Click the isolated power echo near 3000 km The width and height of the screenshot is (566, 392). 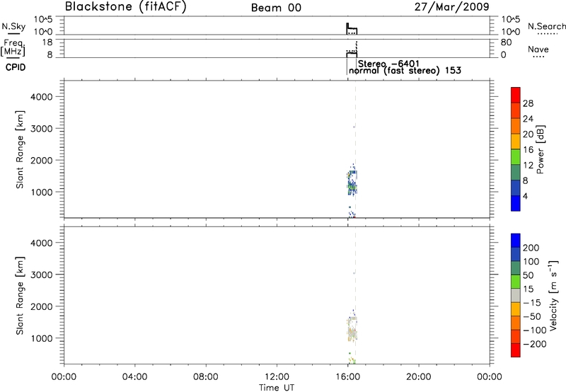[x=354, y=127]
